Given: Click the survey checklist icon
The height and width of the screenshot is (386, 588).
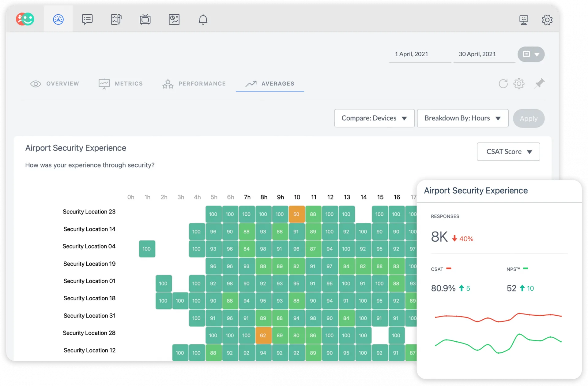Looking at the screenshot, I should tap(116, 19).
